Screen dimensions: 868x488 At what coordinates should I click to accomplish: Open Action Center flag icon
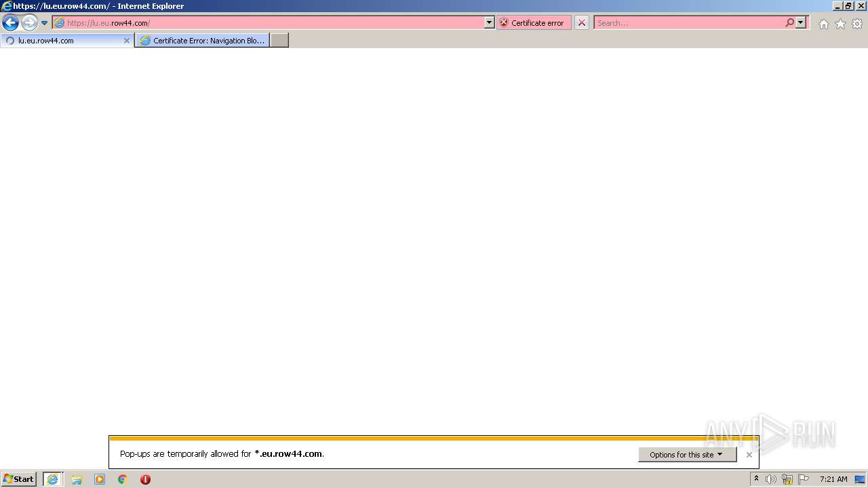point(804,479)
